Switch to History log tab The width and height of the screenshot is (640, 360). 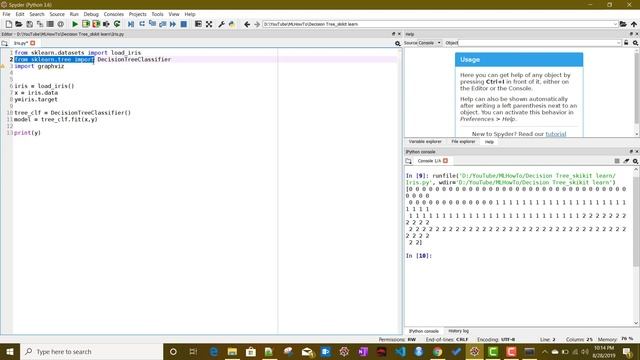point(458,331)
